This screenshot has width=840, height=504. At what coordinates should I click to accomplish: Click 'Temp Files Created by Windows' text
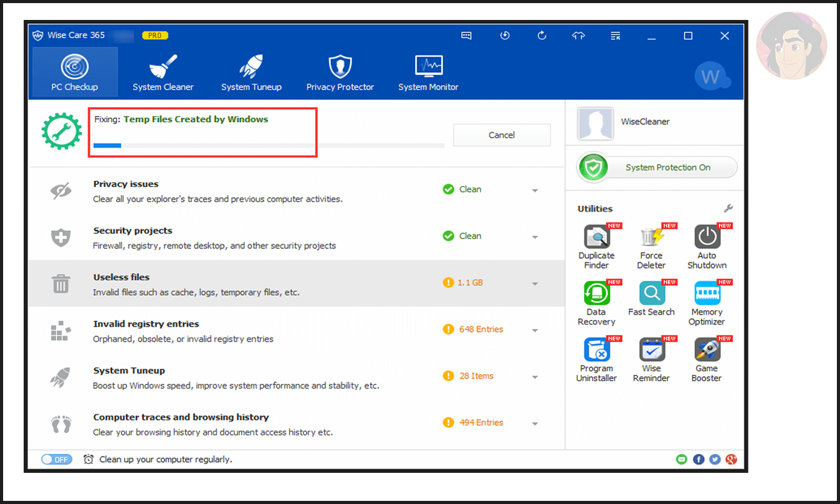pos(196,119)
